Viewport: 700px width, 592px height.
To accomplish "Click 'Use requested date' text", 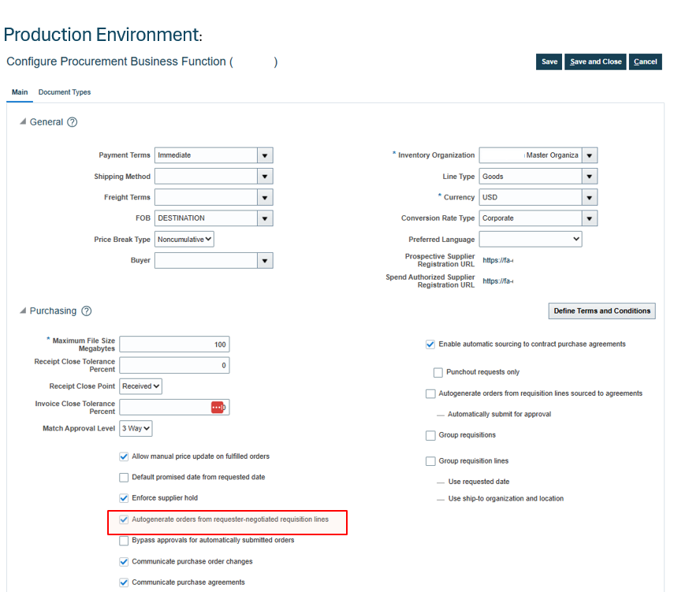I will (x=478, y=482).
